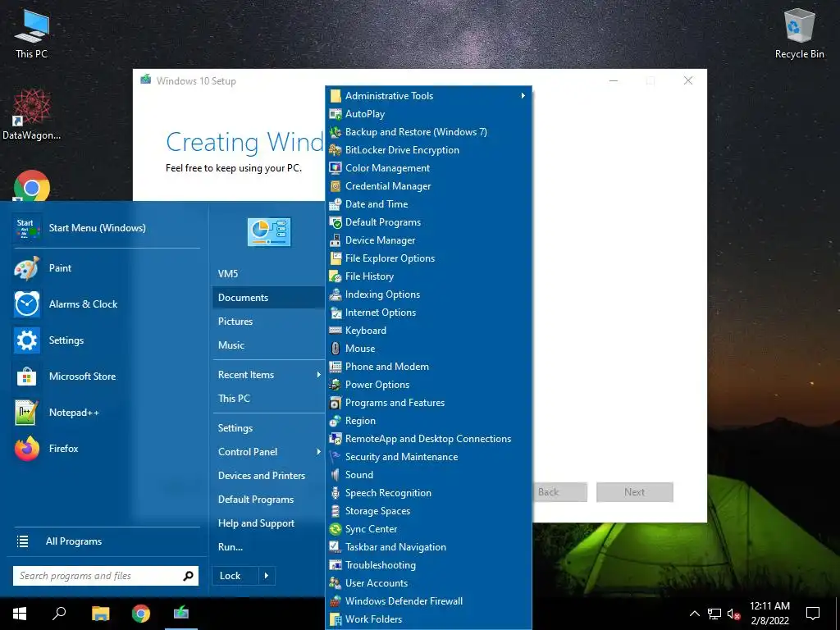Open Color Management item
Screen dimensions: 840x630
coord(428,168)
